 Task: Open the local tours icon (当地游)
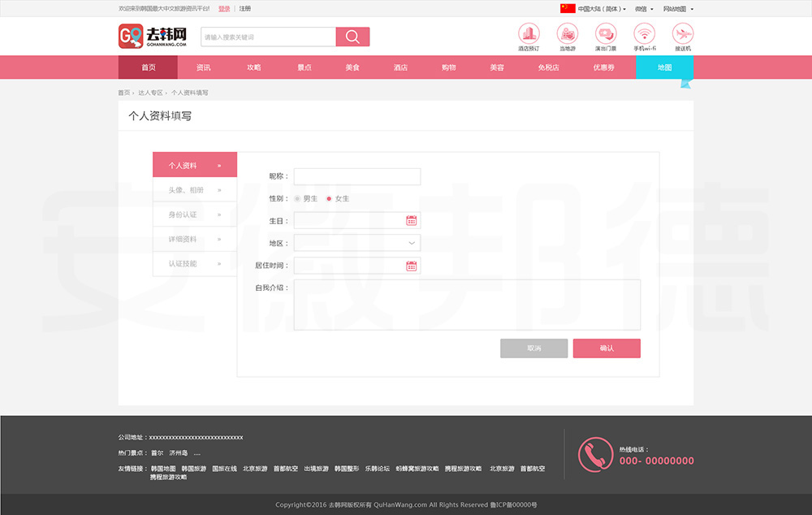[x=567, y=33]
